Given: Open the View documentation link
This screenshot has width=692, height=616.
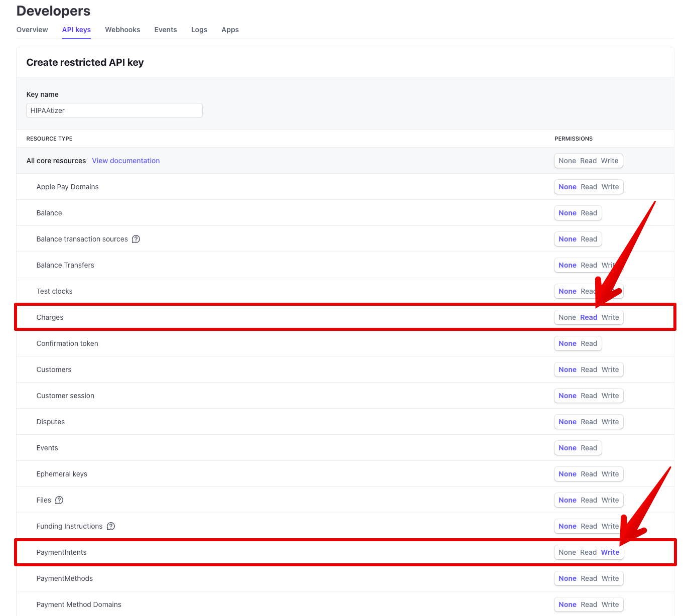Looking at the screenshot, I should pyautogui.click(x=126, y=161).
